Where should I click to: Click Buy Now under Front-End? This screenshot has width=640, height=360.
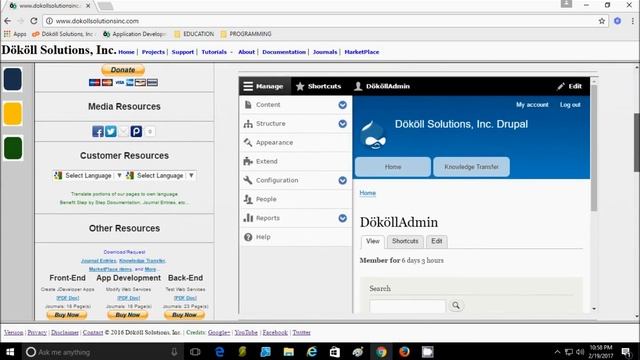click(x=67, y=315)
